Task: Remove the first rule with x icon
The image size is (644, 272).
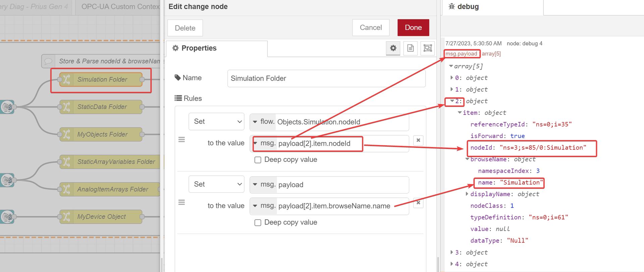Action: (418, 140)
